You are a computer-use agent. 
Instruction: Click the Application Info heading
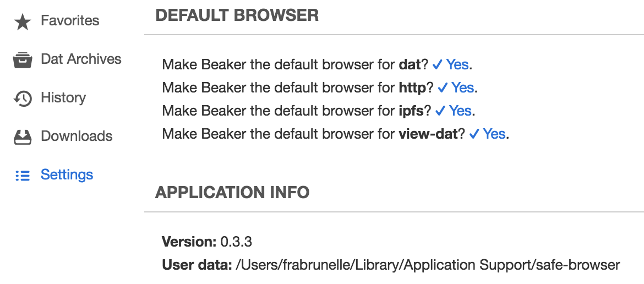click(x=232, y=192)
